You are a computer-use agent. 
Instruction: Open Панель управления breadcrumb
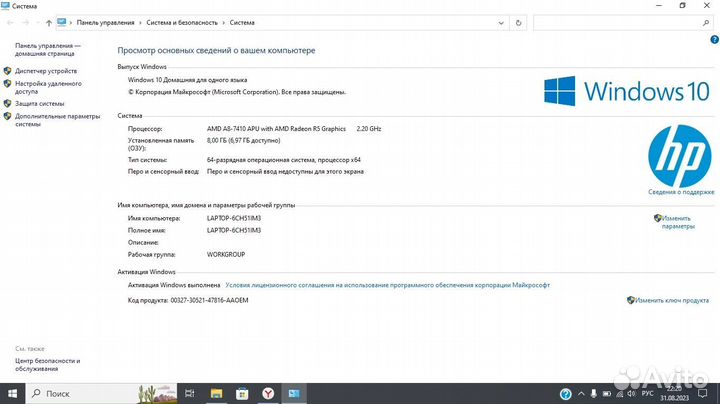tap(106, 22)
